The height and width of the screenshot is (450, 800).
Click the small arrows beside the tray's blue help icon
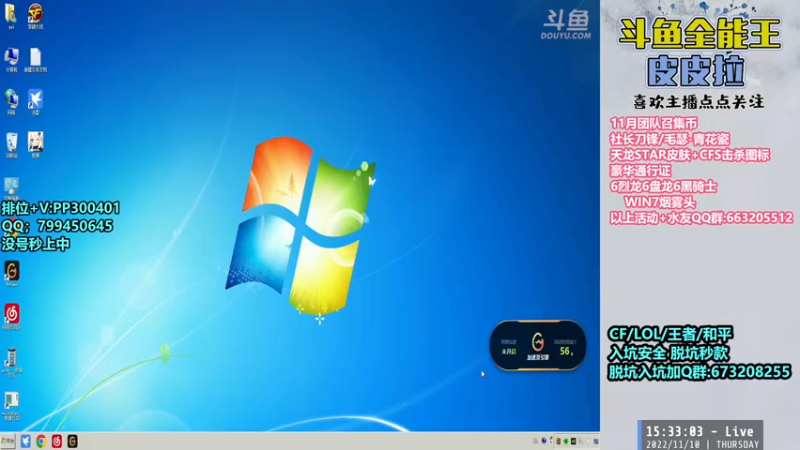(x=551, y=440)
